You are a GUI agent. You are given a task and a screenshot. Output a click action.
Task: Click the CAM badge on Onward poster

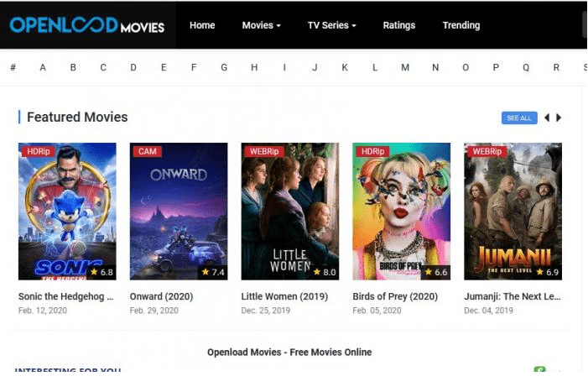coord(148,151)
